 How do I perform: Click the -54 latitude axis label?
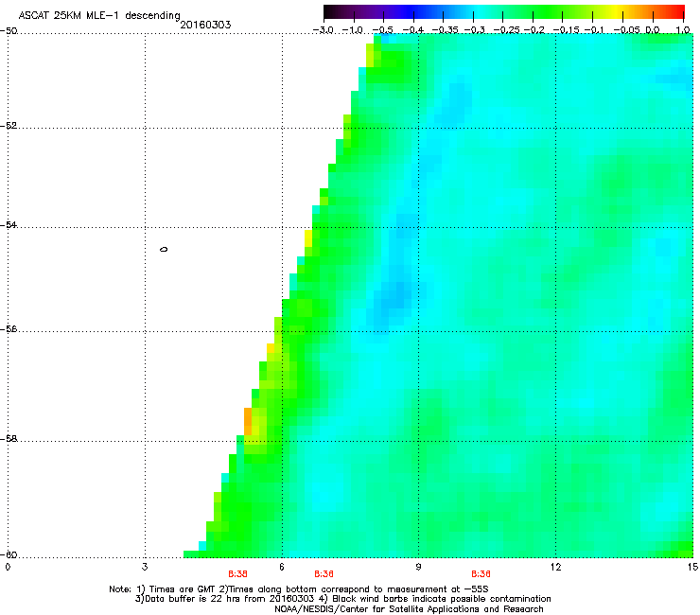(x=9, y=224)
